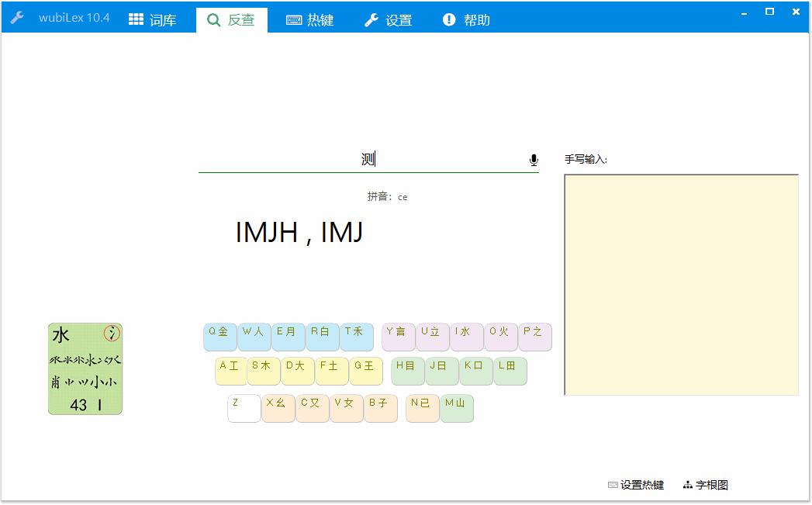The width and height of the screenshot is (812, 505).
Task: Select the I水 key on the chart
Action: click(x=466, y=337)
